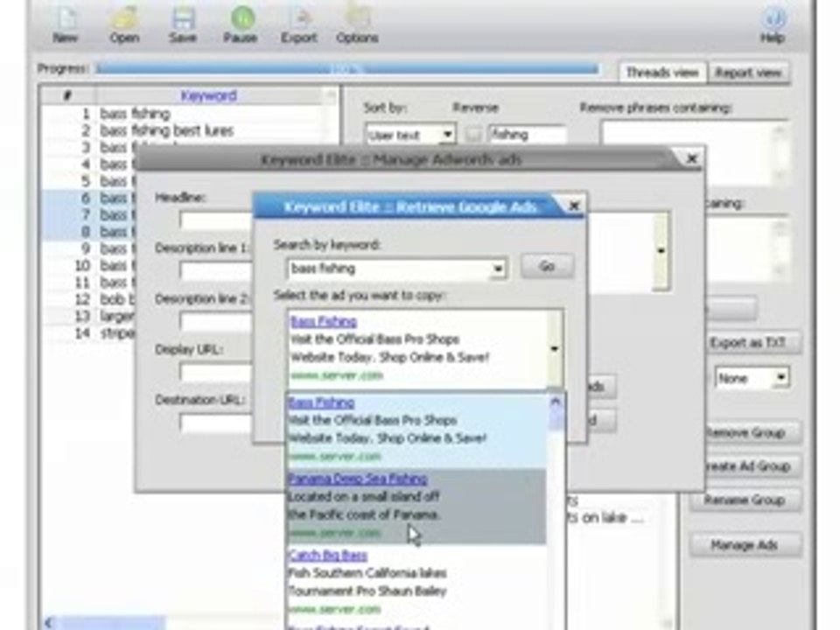Click the input field containing 'fishing'

527,135
